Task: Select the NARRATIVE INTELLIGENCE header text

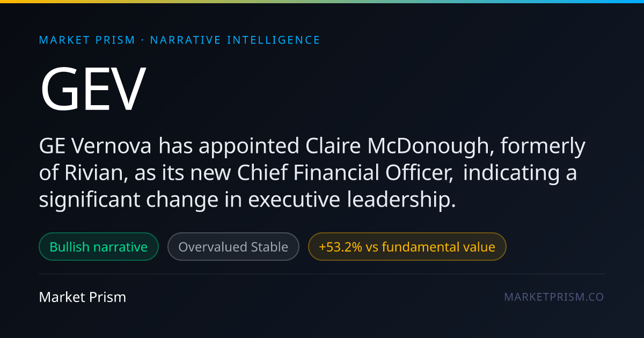Action: (x=235, y=40)
